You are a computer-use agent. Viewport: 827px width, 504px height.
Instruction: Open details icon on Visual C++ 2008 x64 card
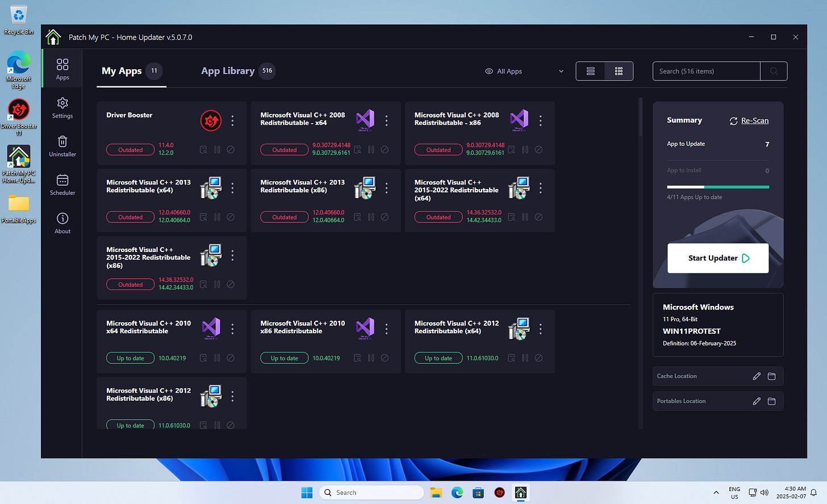tap(357, 150)
